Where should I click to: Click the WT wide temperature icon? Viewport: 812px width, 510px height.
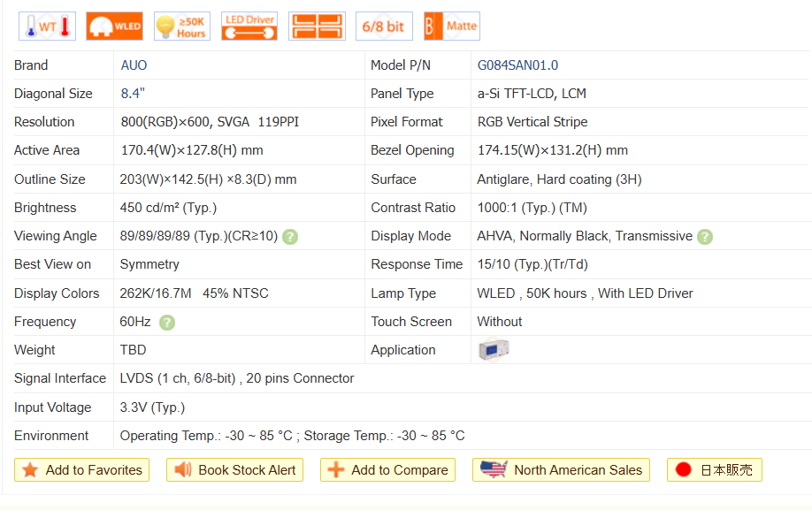47,27
